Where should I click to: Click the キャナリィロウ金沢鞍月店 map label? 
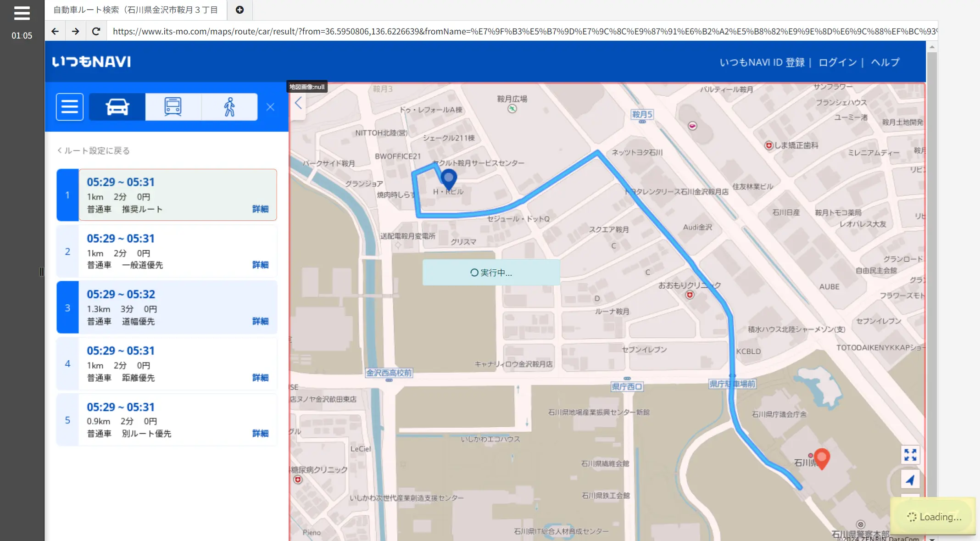513,364
